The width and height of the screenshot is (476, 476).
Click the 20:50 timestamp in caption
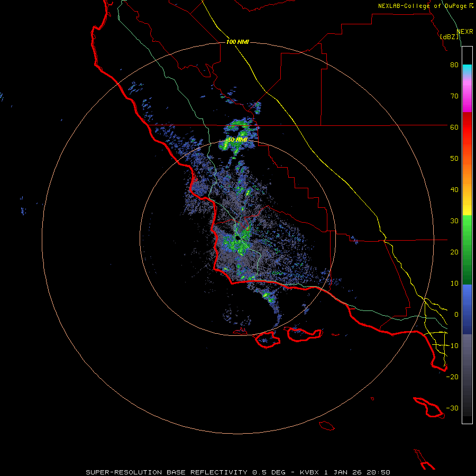[x=378, y=472]
